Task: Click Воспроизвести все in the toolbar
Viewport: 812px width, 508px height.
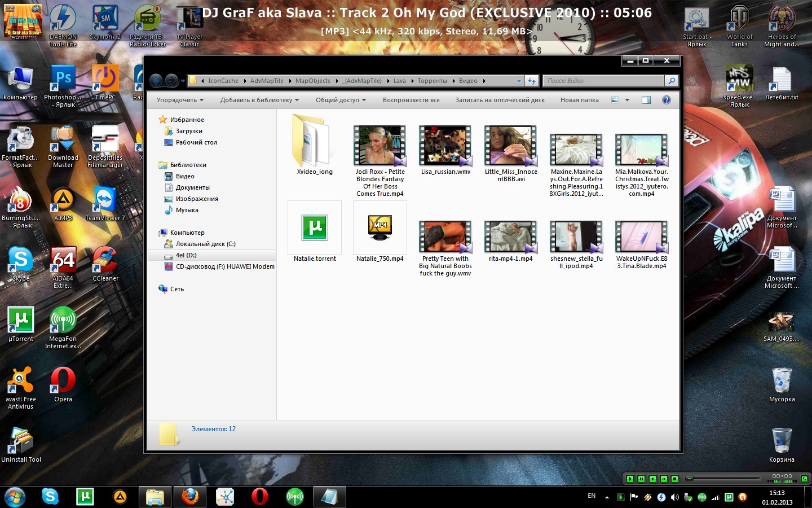Action: (411, 100)
